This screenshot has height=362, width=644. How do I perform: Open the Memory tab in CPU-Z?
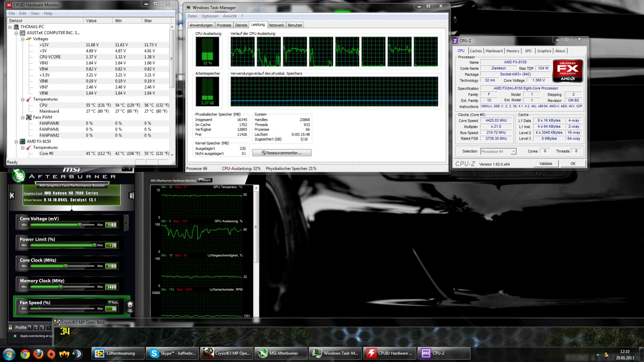[x=512, y=51]
